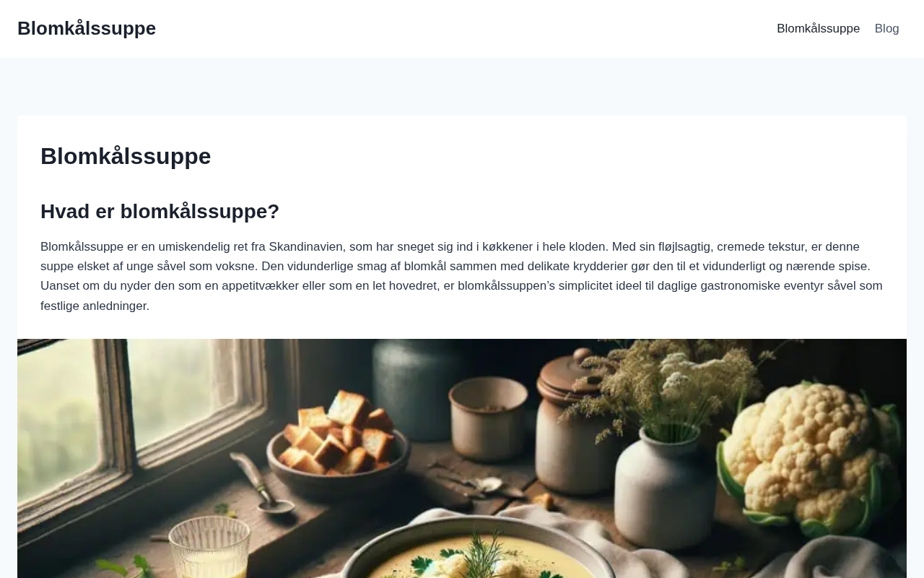Click the Blomkålssuppe site title logo link

click(87, 28)
